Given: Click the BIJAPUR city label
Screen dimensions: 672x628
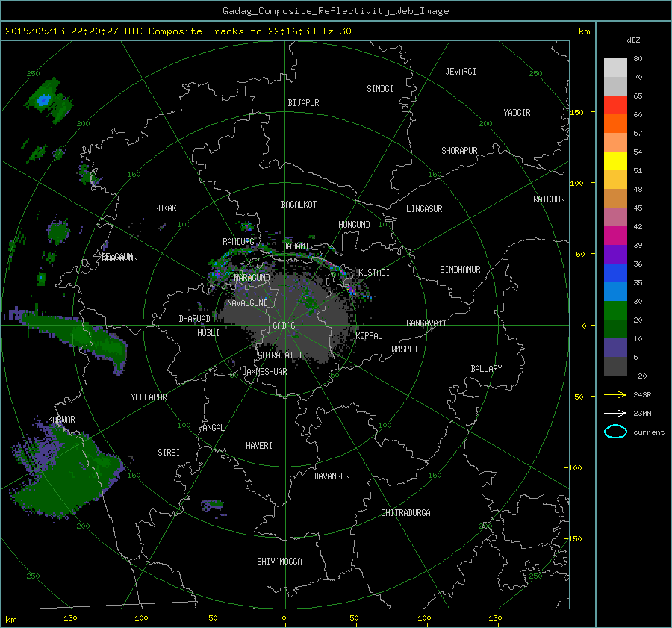Looking at the screenshot, I should 303,103.
